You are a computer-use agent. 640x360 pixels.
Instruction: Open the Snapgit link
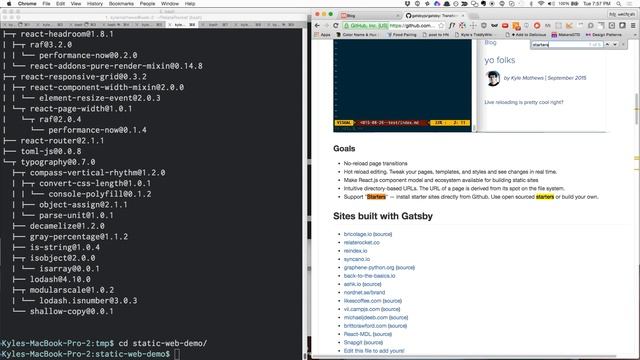[353, 342]
